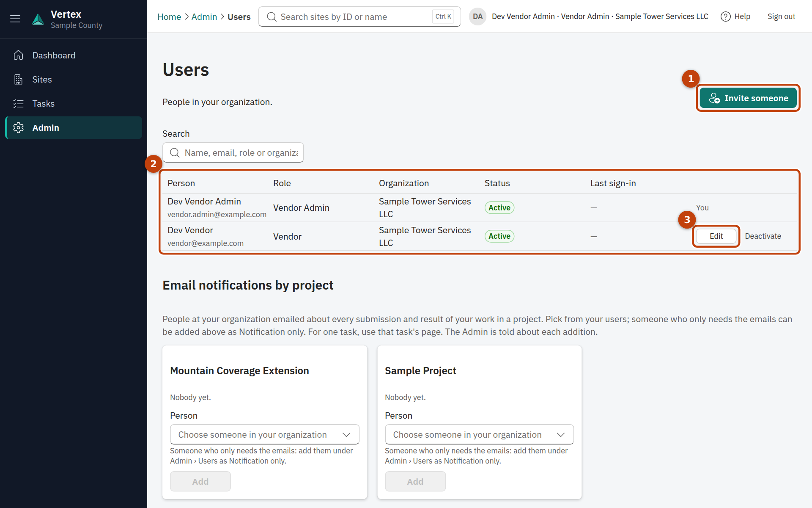812x508 pixels.
Task: Toggle the hamburger menu icon
Action: click(15, 19)
